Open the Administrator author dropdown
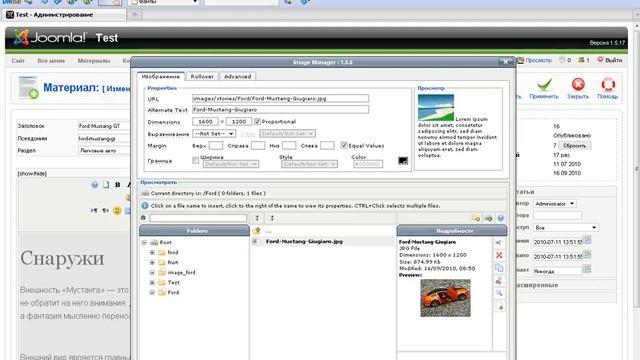The image size is (640, 360). [x=554, y=203]
